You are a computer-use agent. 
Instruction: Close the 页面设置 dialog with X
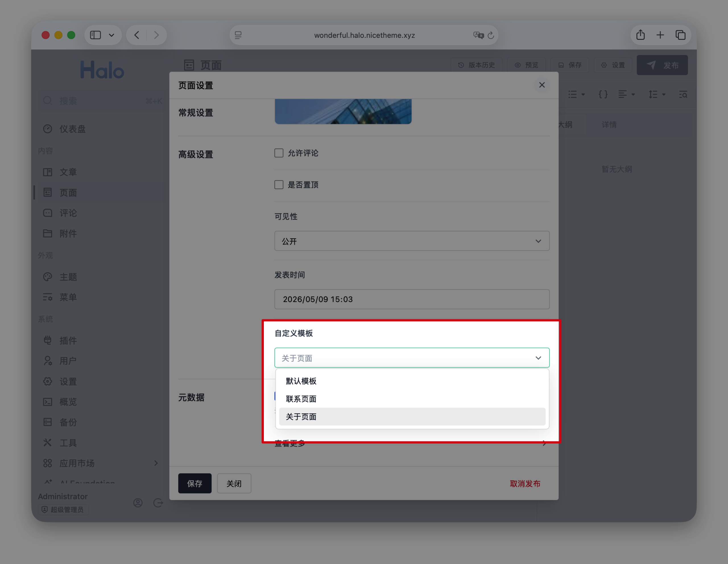[542, 85]
